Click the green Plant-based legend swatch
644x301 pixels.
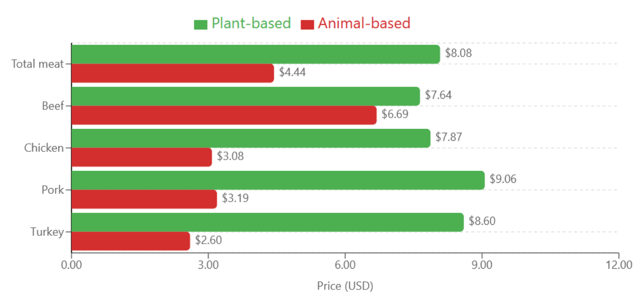coord(200,24)
